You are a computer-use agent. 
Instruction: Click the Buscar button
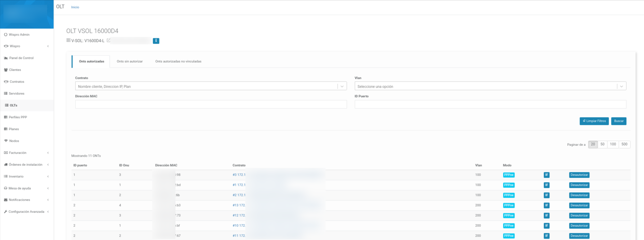click(x=619, y=121)
